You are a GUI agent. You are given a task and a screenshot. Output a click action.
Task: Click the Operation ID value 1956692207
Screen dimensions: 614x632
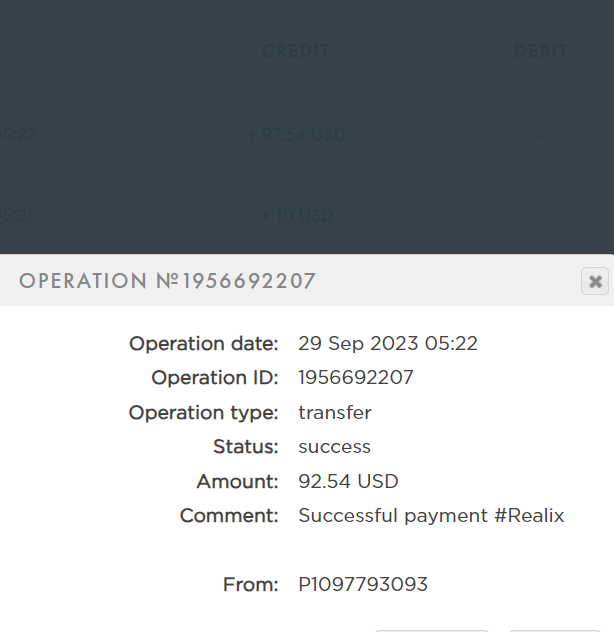[356, 378]
